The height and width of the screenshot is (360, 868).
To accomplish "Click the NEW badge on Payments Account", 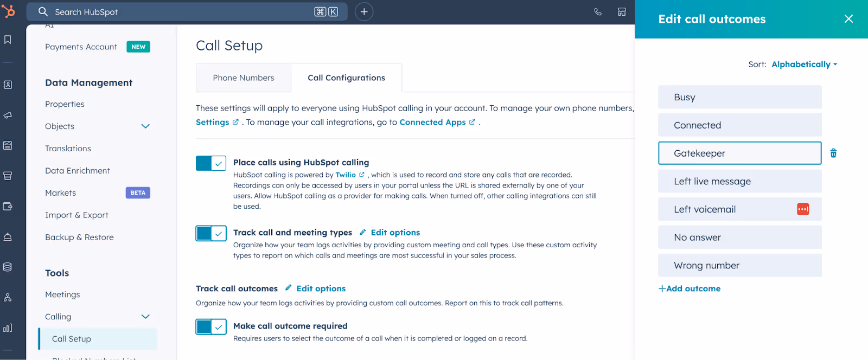I will pyautogui.click(x=138, y=47).
